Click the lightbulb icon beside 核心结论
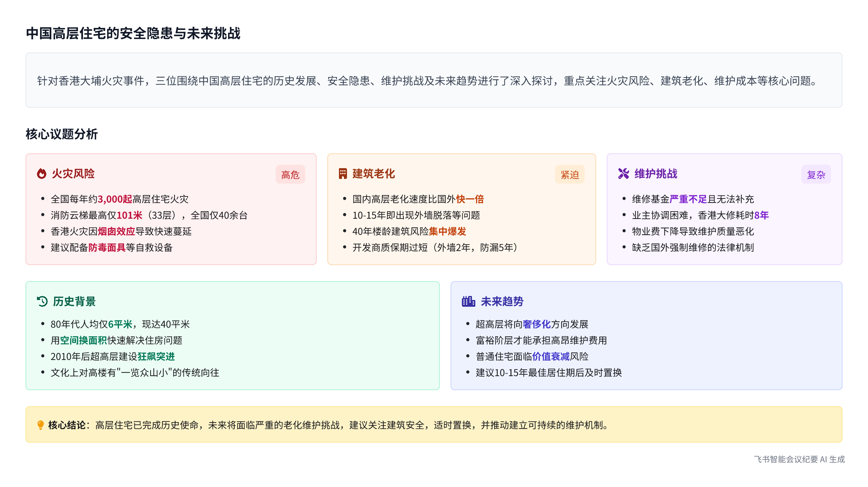Viewport: 868px width, 487px height. 40,425
